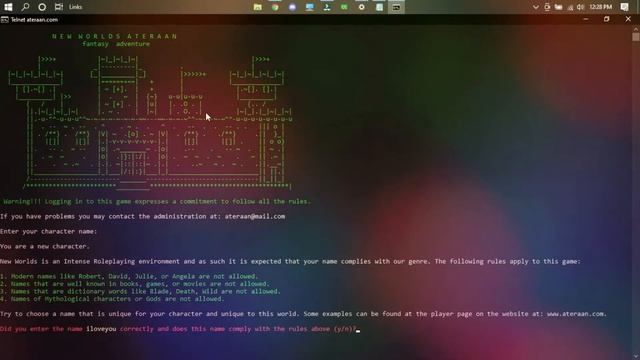Check the battery tray icon

558,7
